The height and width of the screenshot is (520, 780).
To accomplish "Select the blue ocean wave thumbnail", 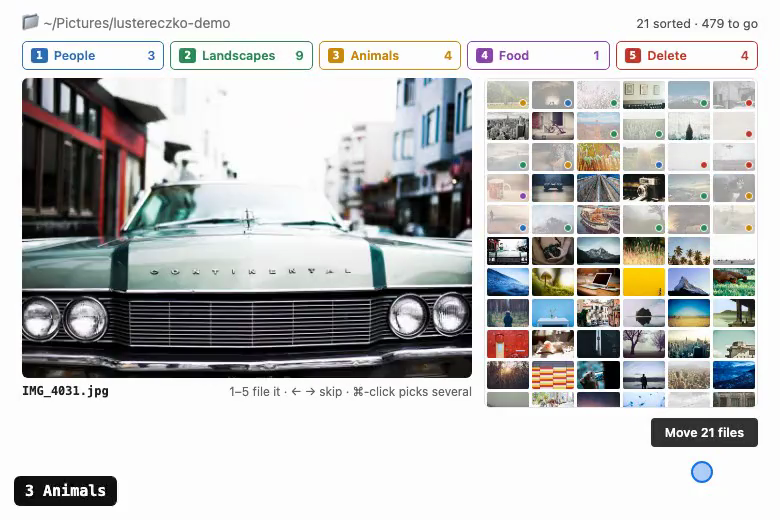I will [508, 282].
